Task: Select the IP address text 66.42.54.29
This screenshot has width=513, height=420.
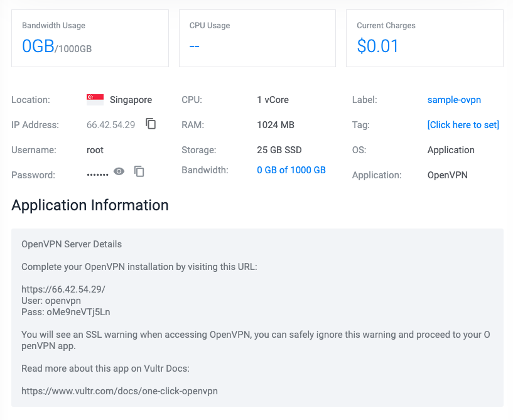Action: [111, 125]
